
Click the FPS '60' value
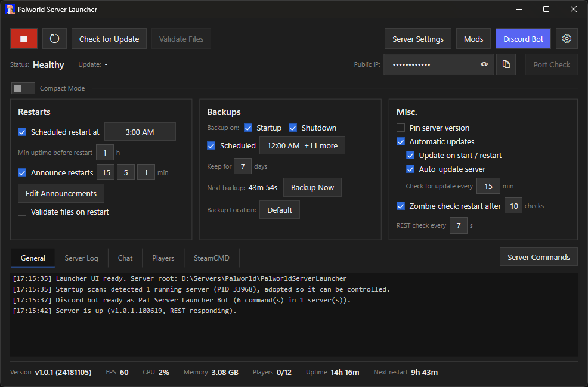point(124,372)
